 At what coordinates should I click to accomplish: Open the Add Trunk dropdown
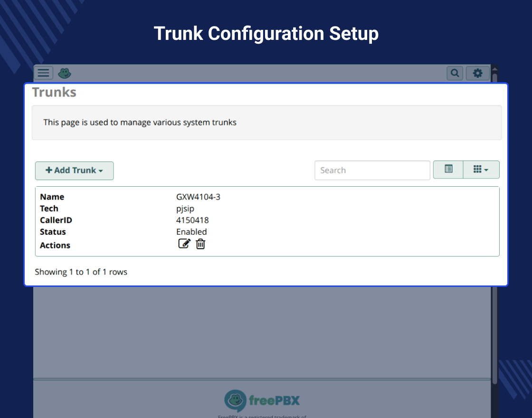(74, 171)
